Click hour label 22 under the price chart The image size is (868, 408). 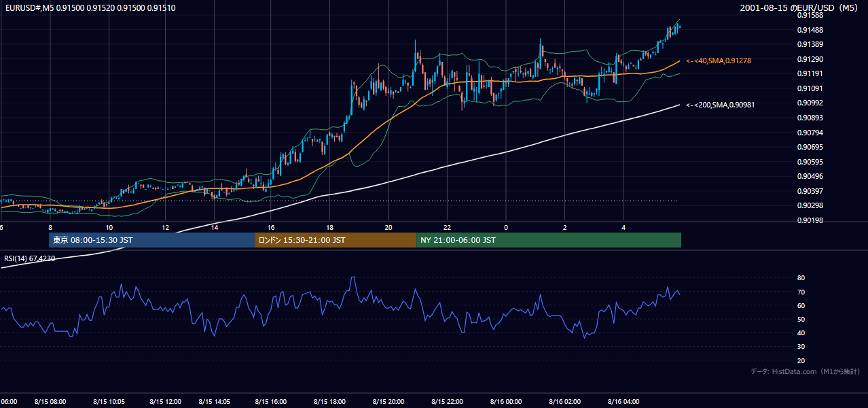tap(447, 227)
